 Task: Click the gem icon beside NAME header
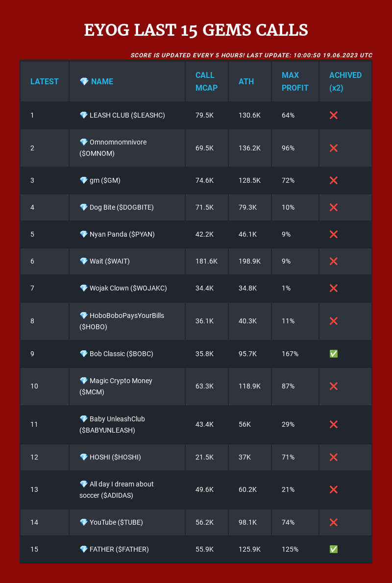84,81
